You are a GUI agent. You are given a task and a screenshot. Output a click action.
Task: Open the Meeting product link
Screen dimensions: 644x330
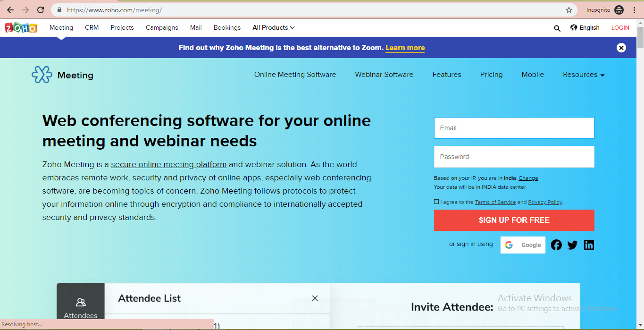(61, 28)
